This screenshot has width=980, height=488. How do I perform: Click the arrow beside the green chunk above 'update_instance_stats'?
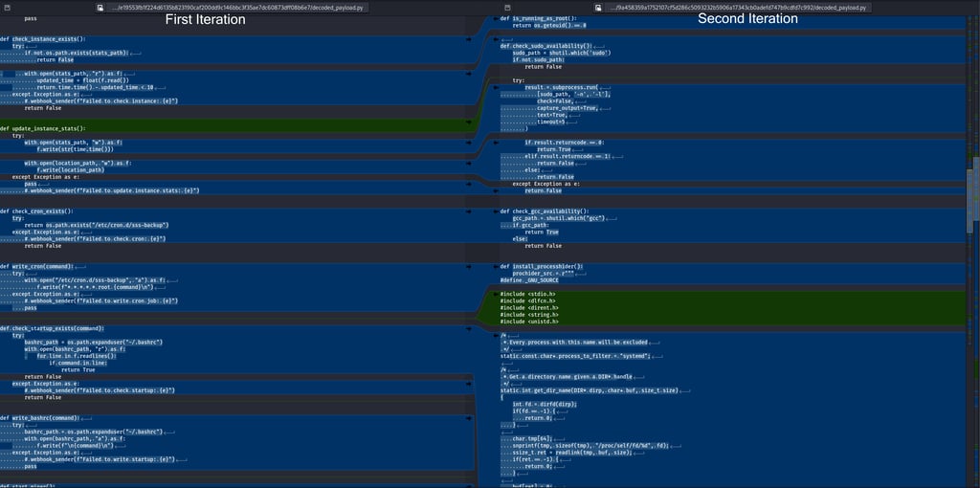coord(469,122)
